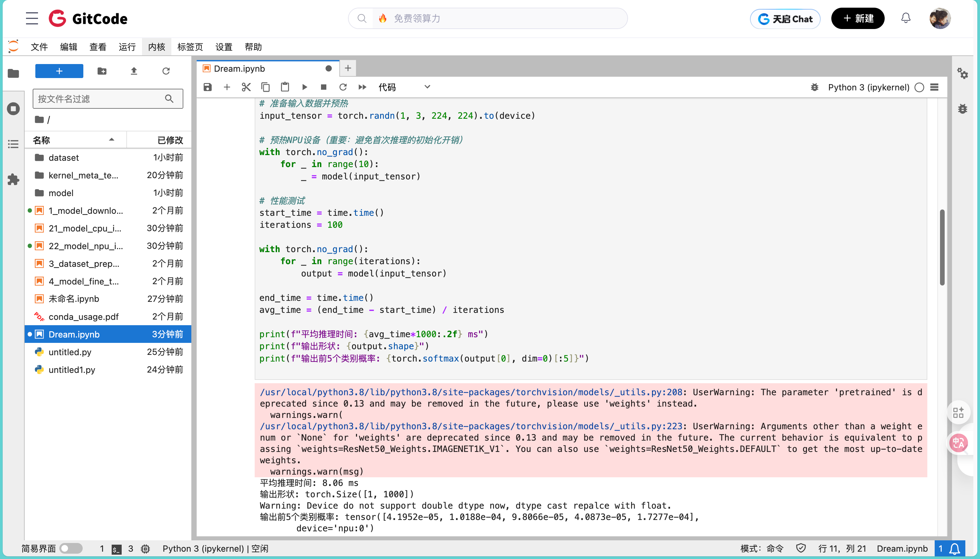Upload files with the upload icon

(134, 71)
